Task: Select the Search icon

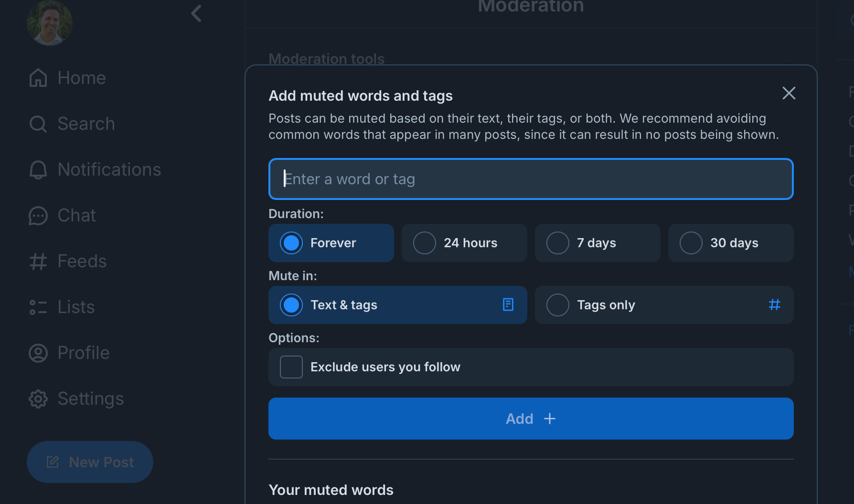Action: (86, 124)
